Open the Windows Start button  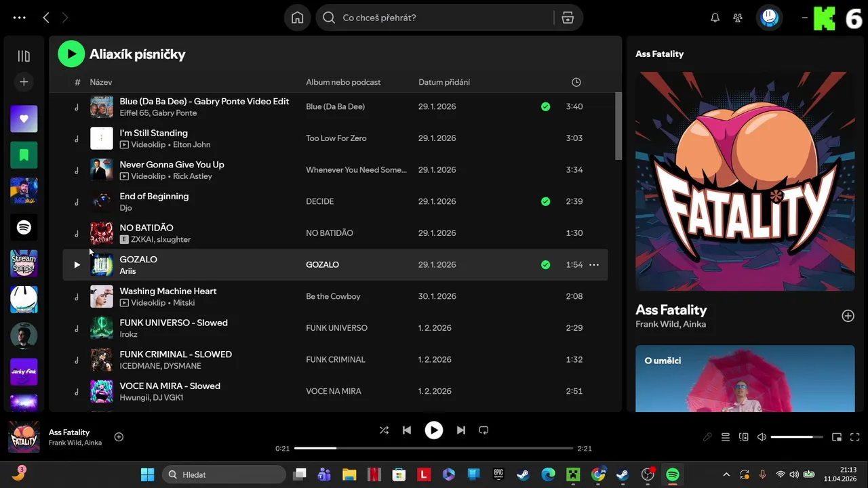(147, 474)
